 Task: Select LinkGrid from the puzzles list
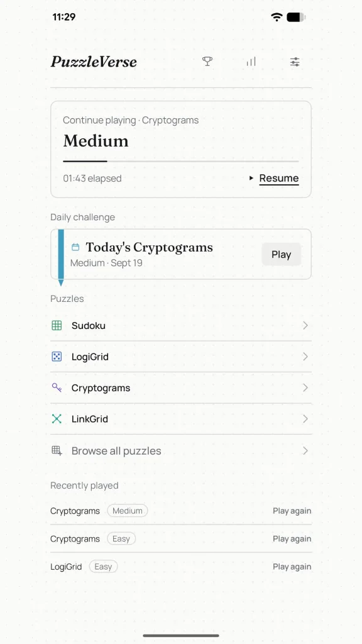pyautogui.click(x=181, y=419)
